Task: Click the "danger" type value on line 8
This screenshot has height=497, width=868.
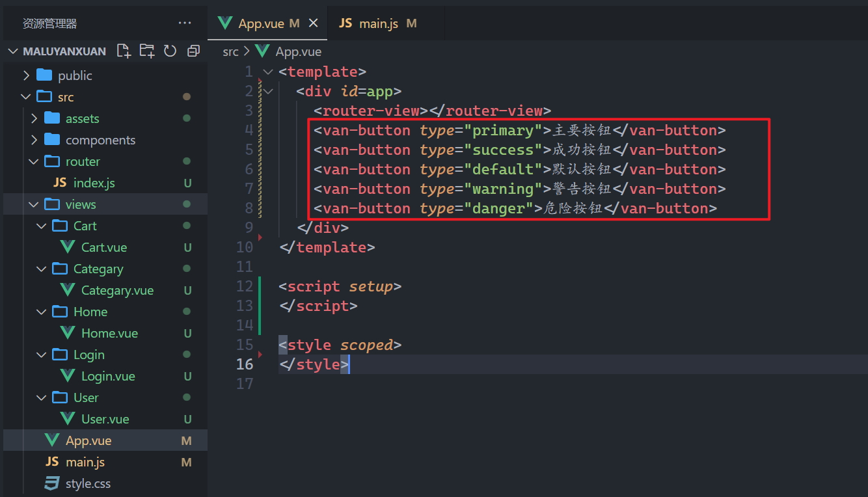Action: (x=498, y=208)
